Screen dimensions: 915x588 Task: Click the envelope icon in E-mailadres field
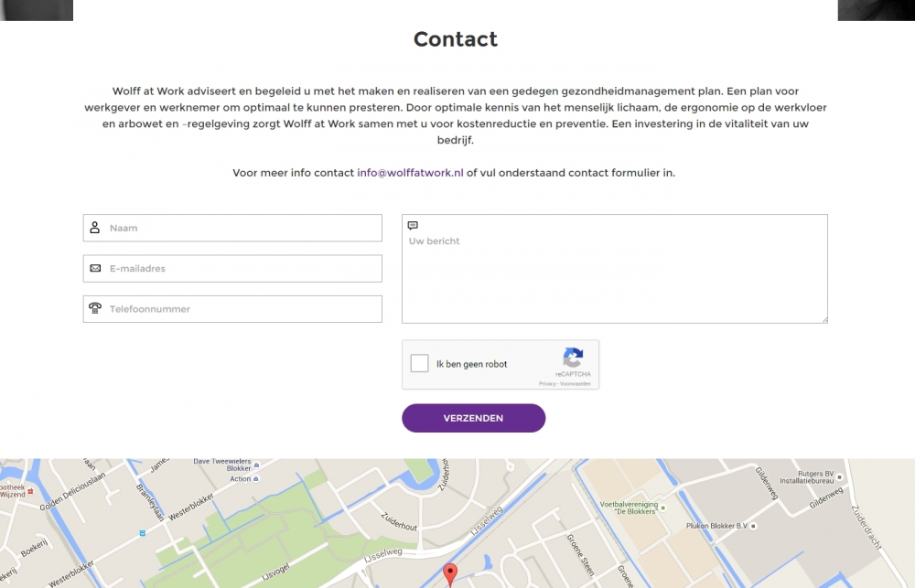95,268
